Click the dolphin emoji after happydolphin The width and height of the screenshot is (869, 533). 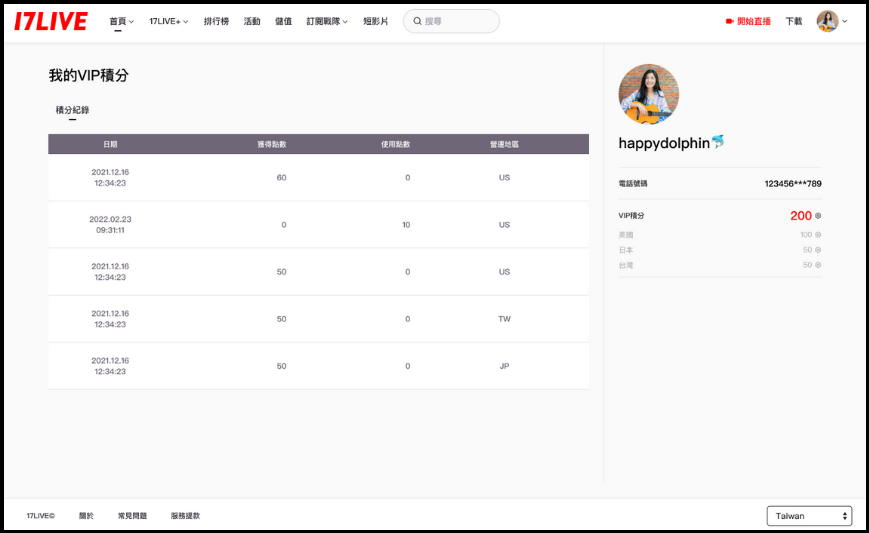717,143
